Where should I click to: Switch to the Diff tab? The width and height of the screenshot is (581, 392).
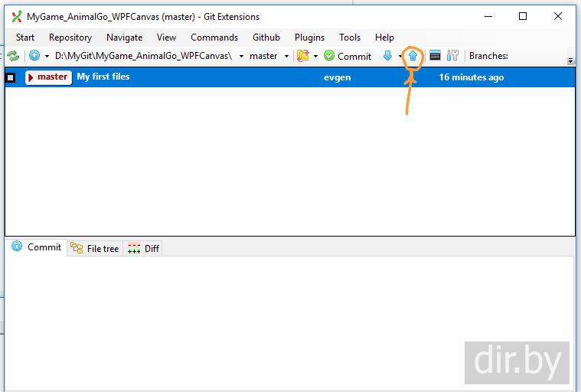pyautogui.click(x=144, y=248)
